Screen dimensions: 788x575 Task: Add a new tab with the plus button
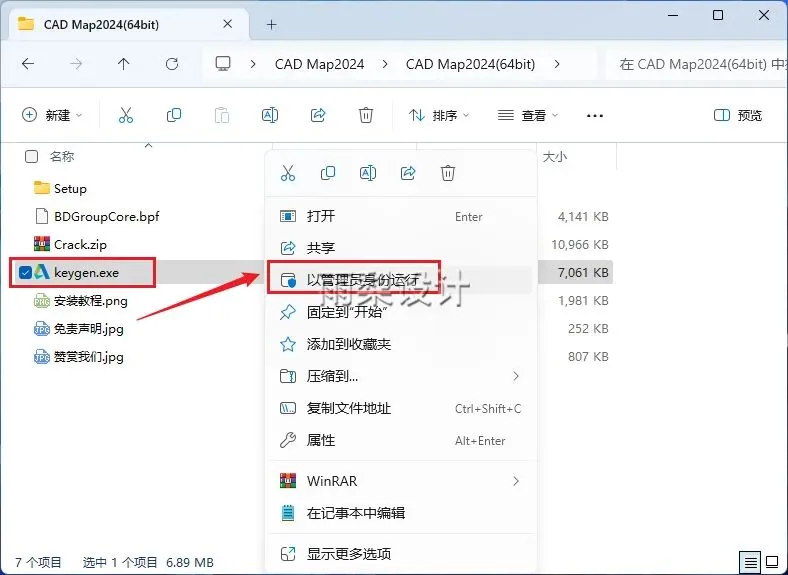coord(271,24)
